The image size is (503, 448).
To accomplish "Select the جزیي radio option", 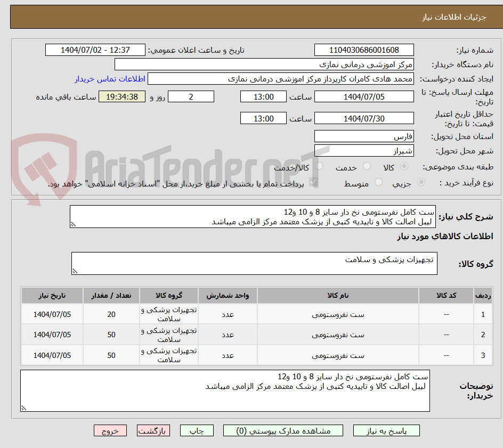I will (x=421, y=182).
